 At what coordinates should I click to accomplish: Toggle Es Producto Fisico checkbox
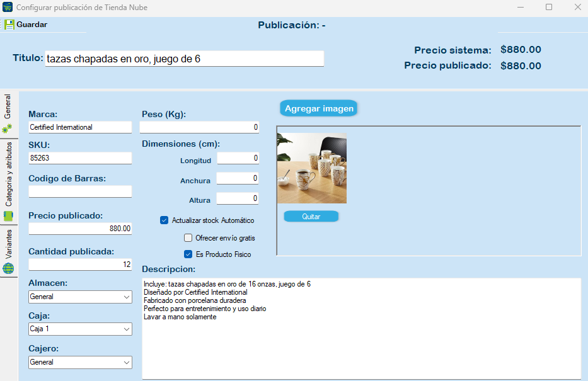pyautogui.click(x=188, y=254)
